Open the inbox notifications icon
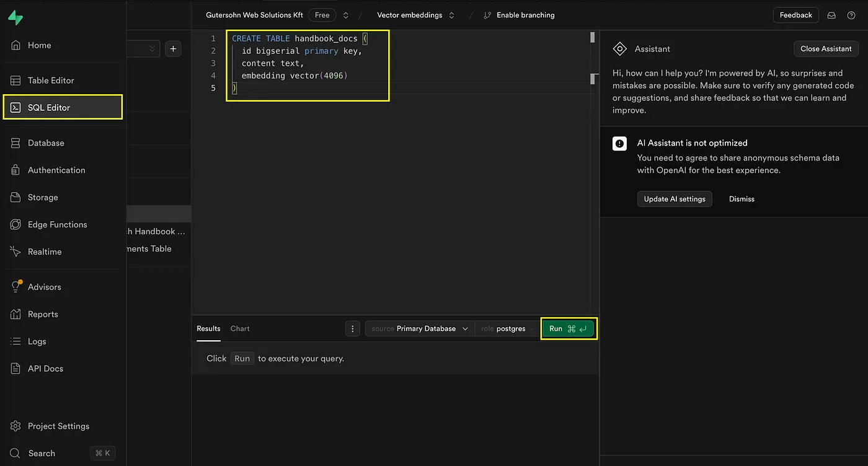The height and width of the screenshot is (466, 868). (x=832, y=15)
